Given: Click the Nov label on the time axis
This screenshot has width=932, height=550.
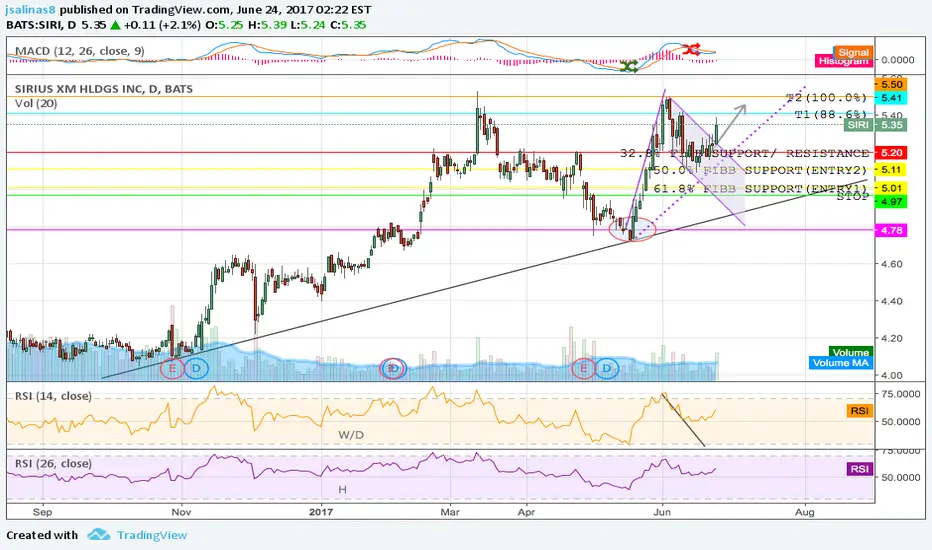Looking at the screenshot, I should pyautogui.click(x=181, y=512).
